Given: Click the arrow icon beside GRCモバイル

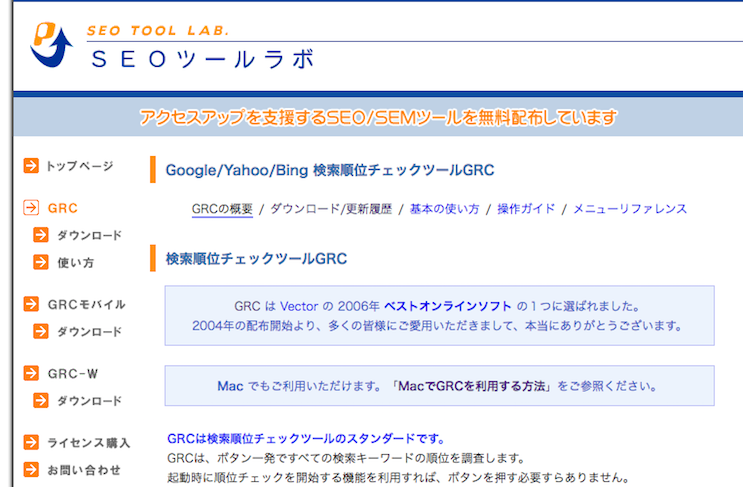Looking at the screenshot, I should tap(31, 304).
